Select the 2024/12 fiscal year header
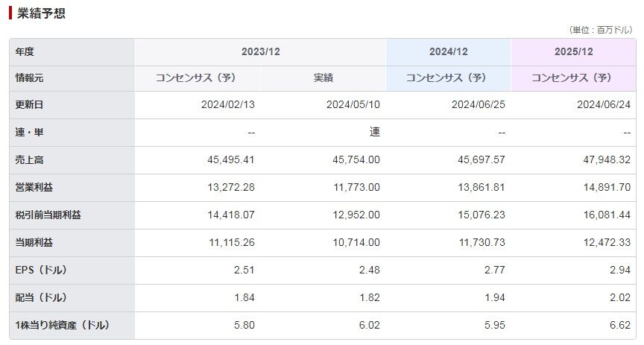 [x=449, y=51]
